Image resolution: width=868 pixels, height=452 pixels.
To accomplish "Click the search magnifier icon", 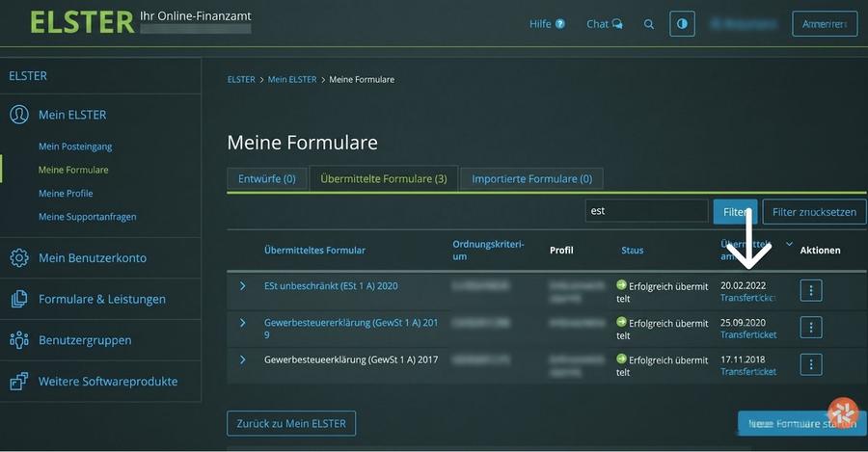I will pyautogui.click(x=649, y=24).
